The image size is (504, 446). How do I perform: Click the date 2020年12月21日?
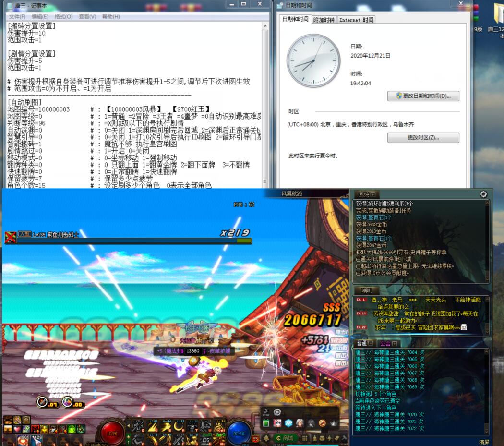coord(370,56)
